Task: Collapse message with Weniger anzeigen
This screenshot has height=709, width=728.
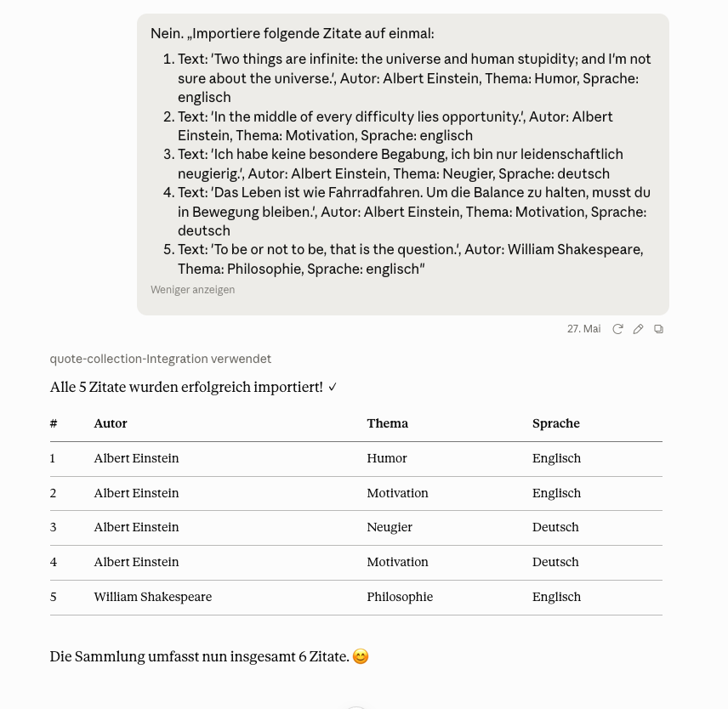Action: coord(193,290)
